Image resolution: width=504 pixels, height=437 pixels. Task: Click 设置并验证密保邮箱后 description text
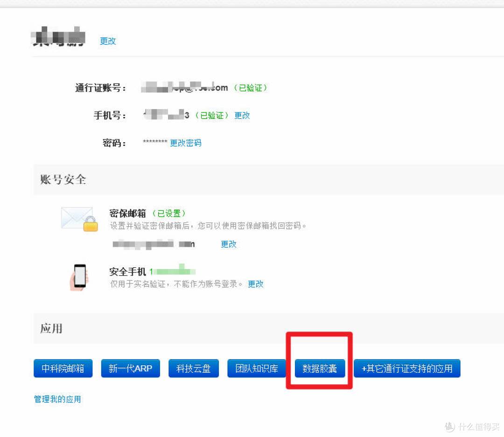[x=208, y=226]
